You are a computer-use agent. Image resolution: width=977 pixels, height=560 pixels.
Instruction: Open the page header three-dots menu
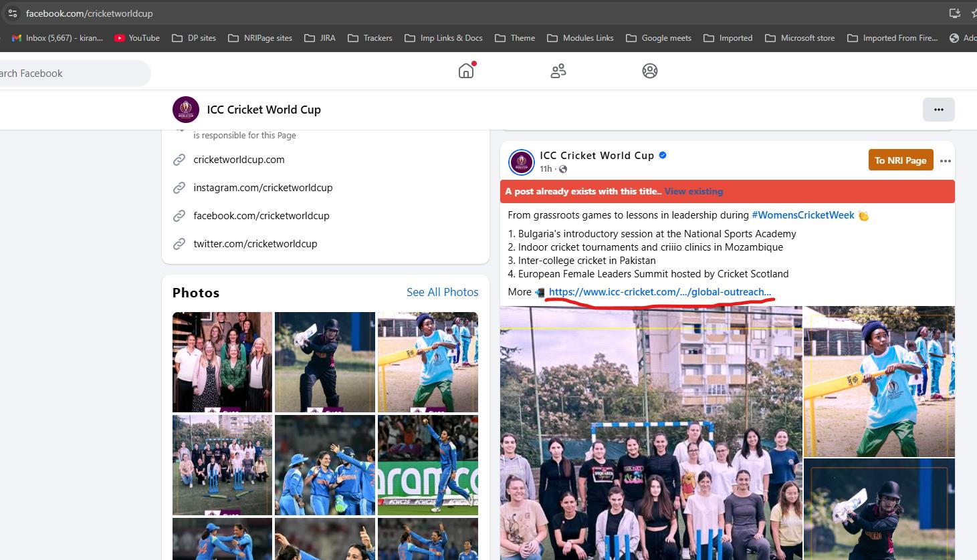pyautogui.click(x=939, y=110)
